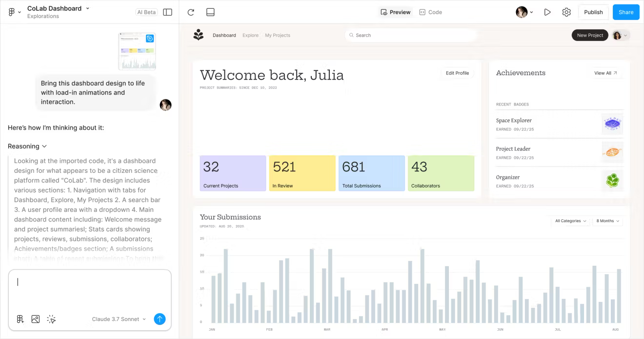Image resolution: width=644 pixels, height=339 pixels.
Task: Run the prototype with the play icon
Action: tap(547, 12)
